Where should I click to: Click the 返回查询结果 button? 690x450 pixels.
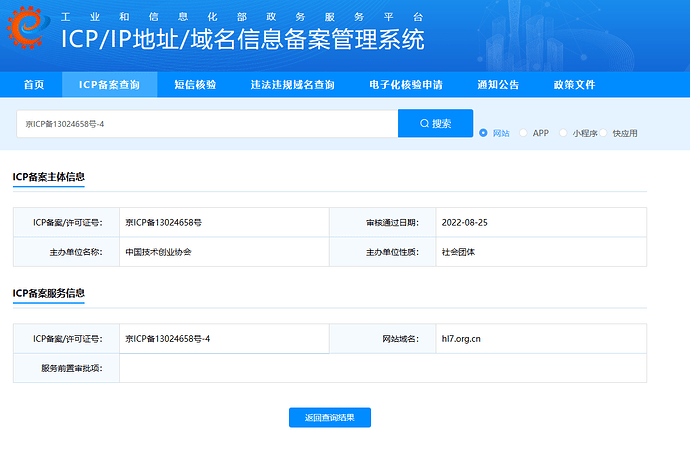point(330,417)
